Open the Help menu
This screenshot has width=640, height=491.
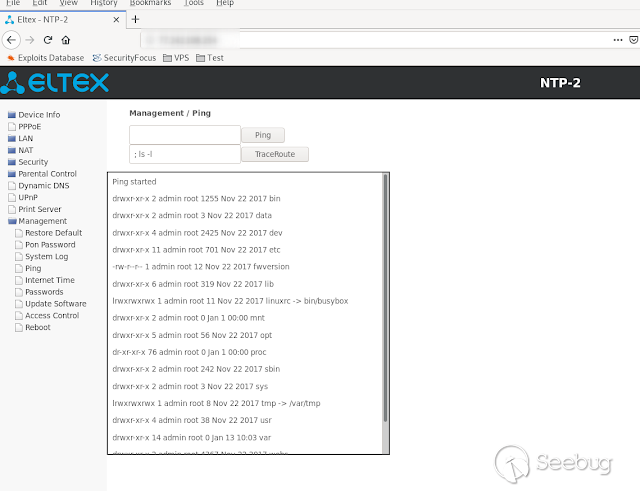[x=225, y=3]
